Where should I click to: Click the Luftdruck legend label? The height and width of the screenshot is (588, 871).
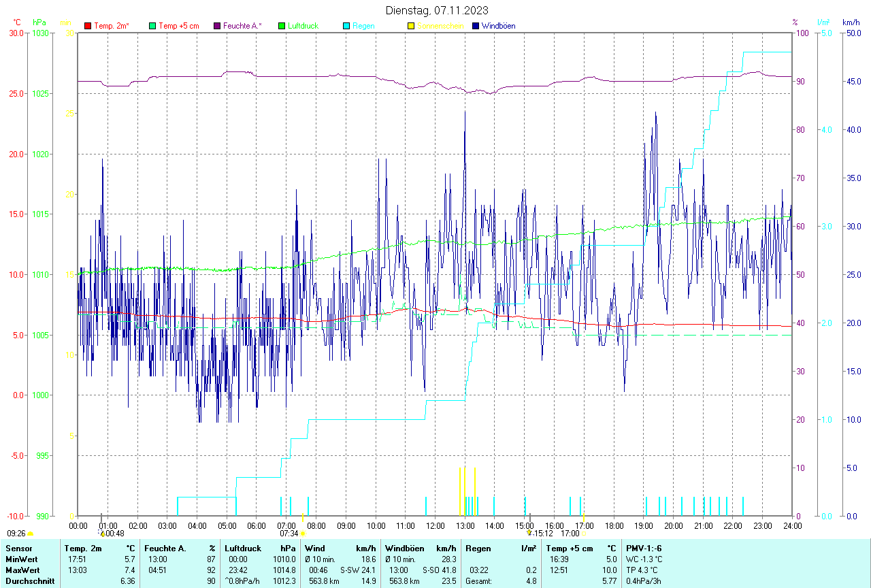(x=303, y=26)
